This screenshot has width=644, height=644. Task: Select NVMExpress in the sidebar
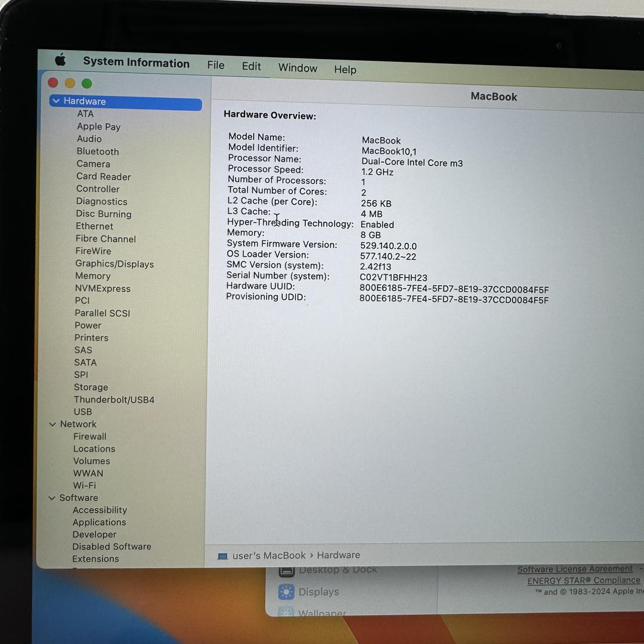[103, 289]
